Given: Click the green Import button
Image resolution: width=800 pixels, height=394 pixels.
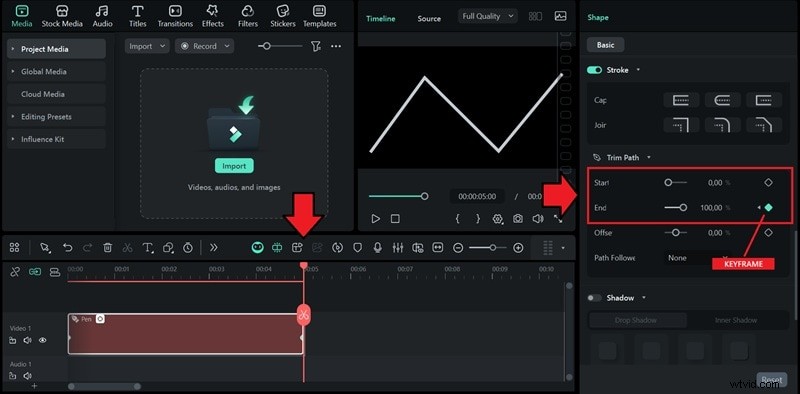Looking at the screenshot, I should (234, 166).
